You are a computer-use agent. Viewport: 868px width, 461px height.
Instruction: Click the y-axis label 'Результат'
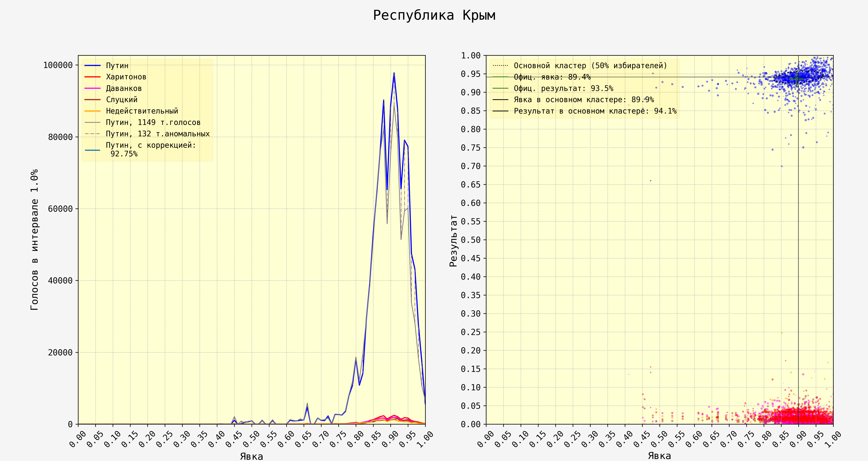[454, 241]
